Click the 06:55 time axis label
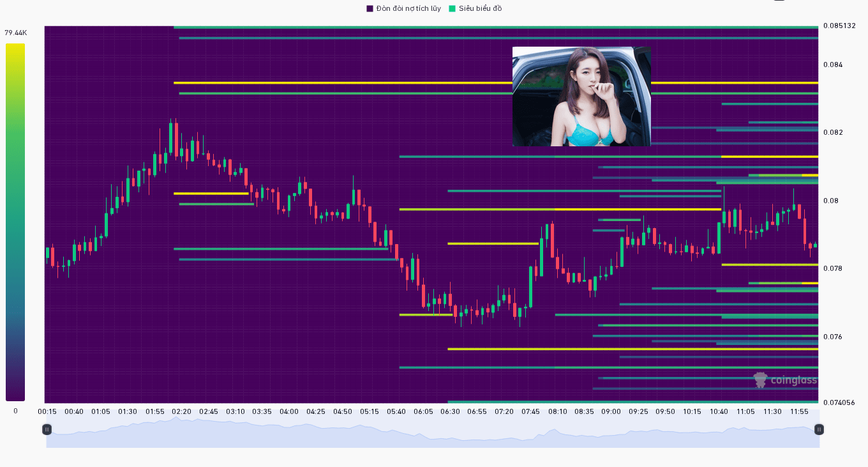The height and width of the screenshot is (467, 868). (x=477, y=411)
